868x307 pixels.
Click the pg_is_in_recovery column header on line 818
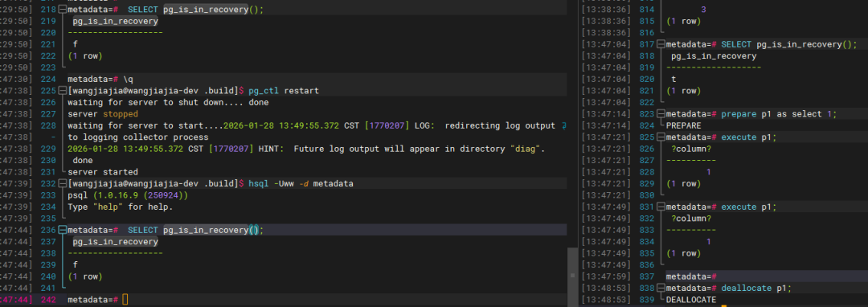click(x=714, y=56)
